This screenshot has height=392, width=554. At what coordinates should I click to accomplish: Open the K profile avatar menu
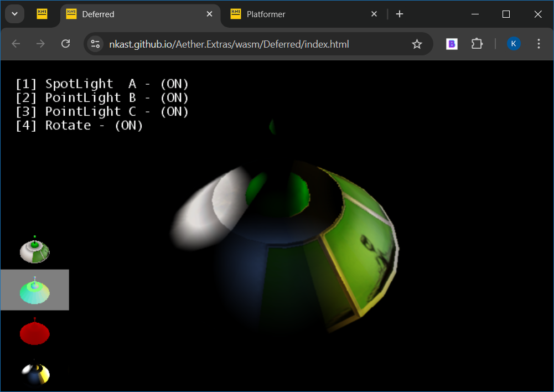tap(514, 44)
